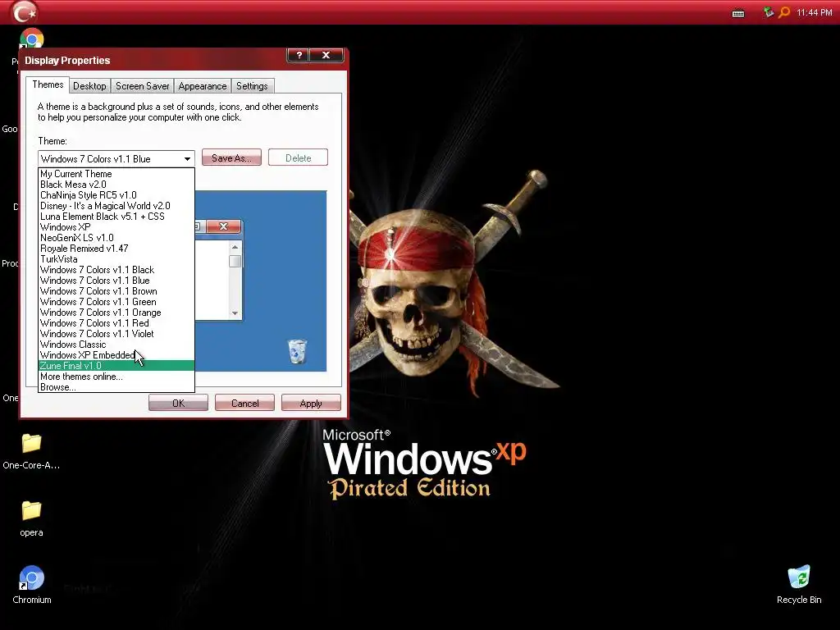
Task: Select My Current Theme from list
Action: [116, 174]
